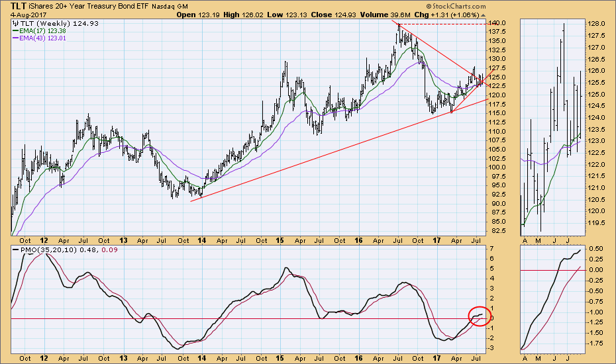
Task: Click the 110.0 price axis label
Action: [x=498, y=131]
